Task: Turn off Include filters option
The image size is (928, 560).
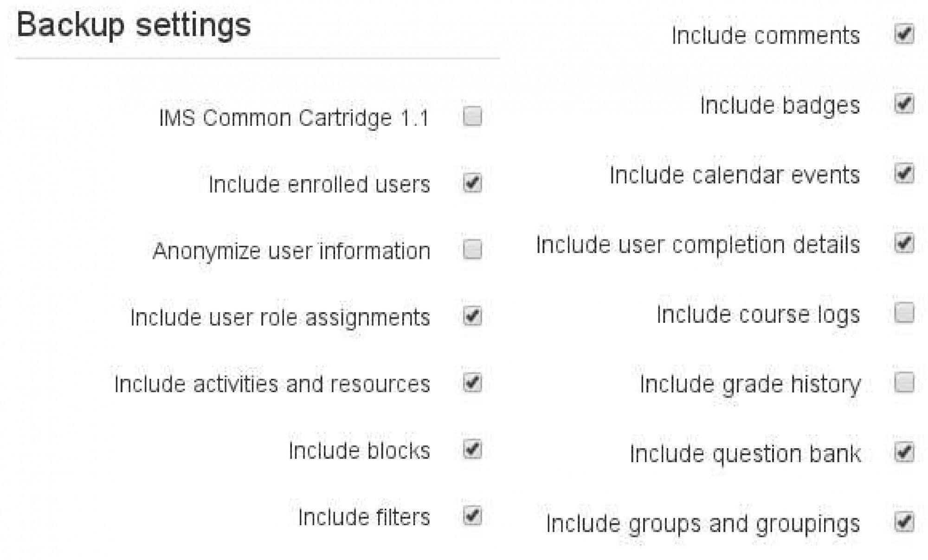Action: (x=472, y=516)
